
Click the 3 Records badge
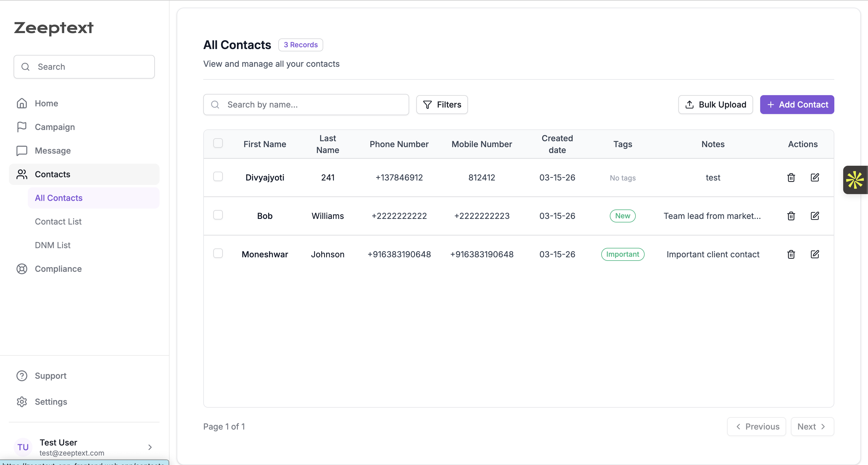point(300,45)
